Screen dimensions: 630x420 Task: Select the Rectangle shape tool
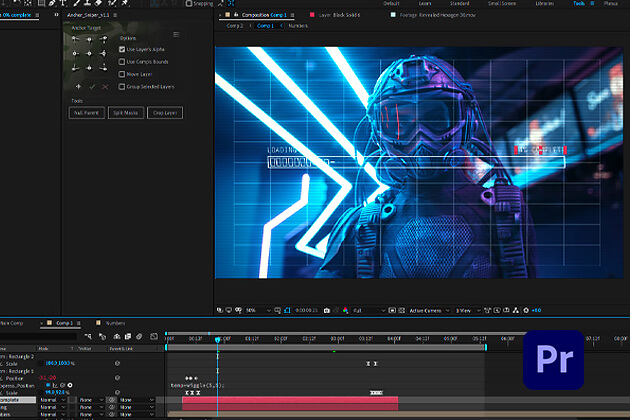coord(41,3)
